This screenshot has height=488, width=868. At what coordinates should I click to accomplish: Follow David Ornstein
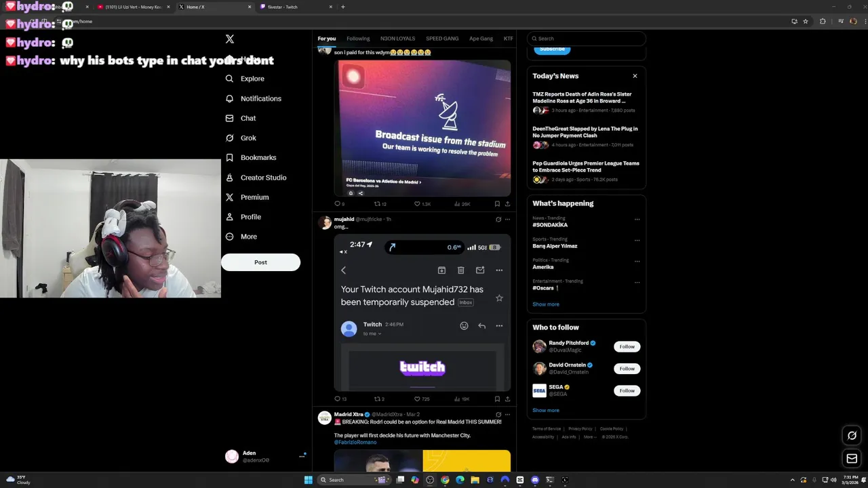627,369
